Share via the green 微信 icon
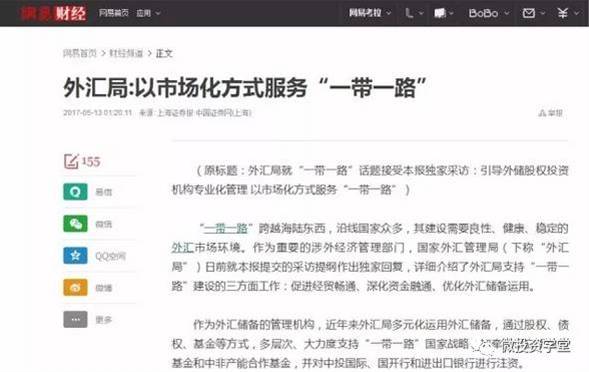589x372 pixels. point(75,224)
